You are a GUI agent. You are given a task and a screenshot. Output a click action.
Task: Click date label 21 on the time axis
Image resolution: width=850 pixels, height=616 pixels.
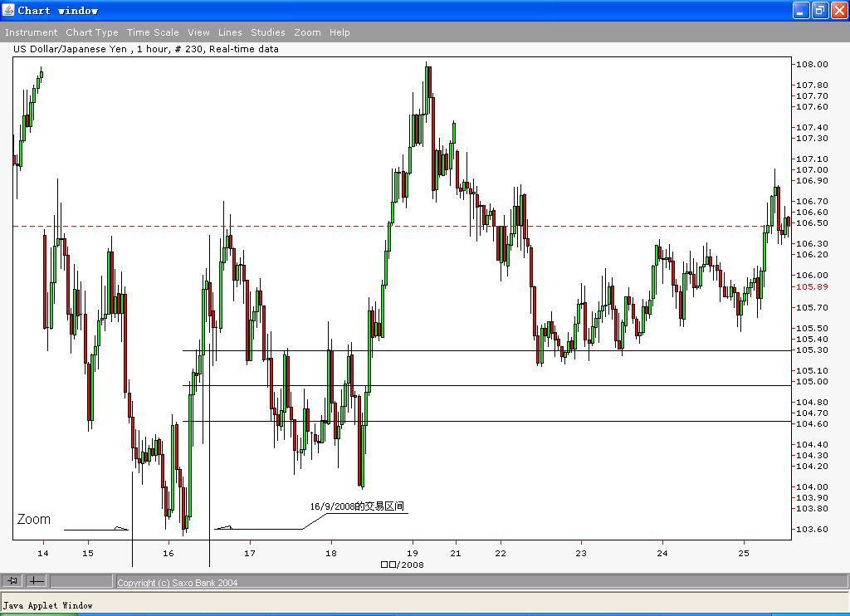pyautogui.click(x=456, y=553)
